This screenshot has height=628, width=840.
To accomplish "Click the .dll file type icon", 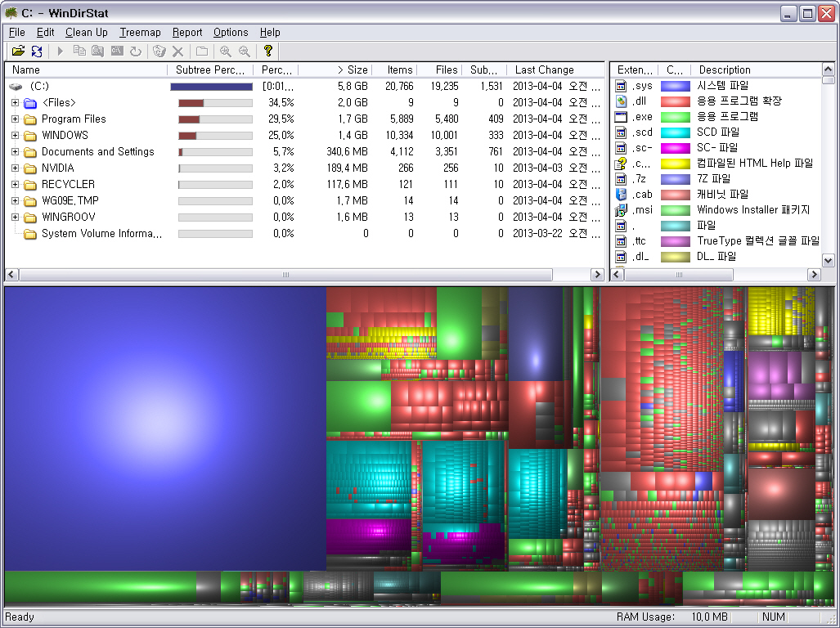I will tap(620, 101).
